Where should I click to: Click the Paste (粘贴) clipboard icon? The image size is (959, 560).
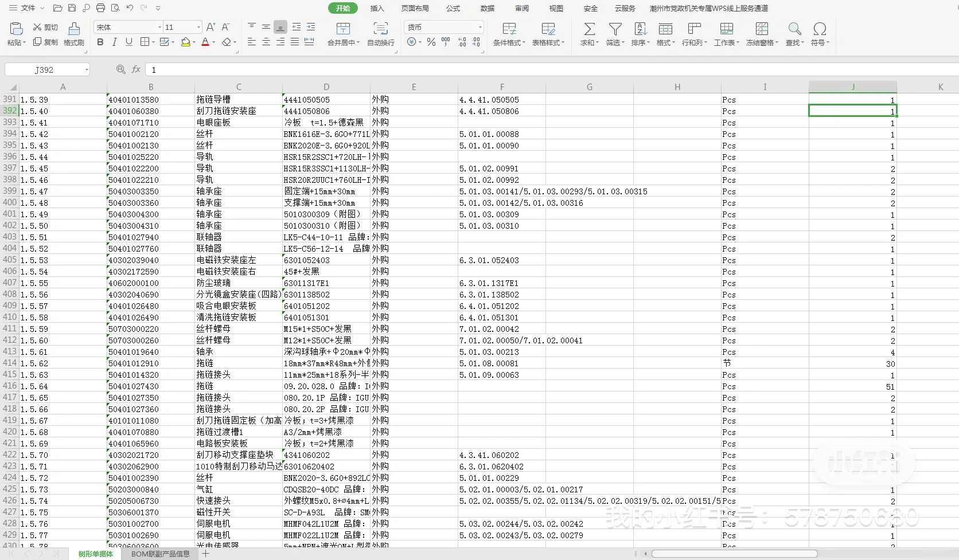16,29
